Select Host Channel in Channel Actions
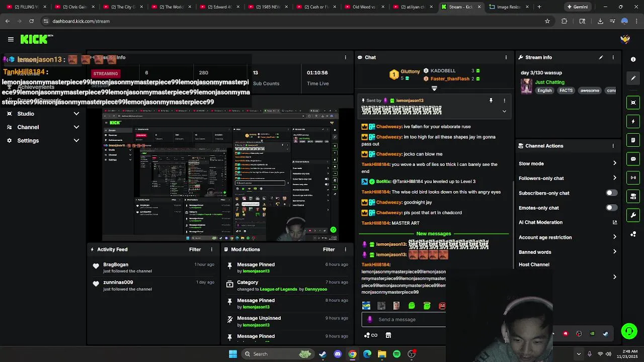This screenshot has height=362, width=644. [x=534, y=264]
